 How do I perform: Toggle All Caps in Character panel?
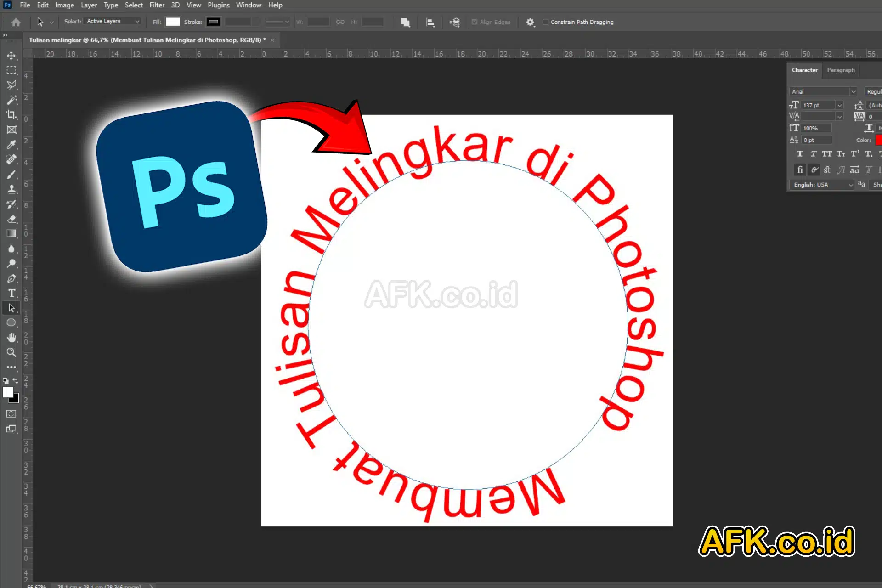coord(827,154)
